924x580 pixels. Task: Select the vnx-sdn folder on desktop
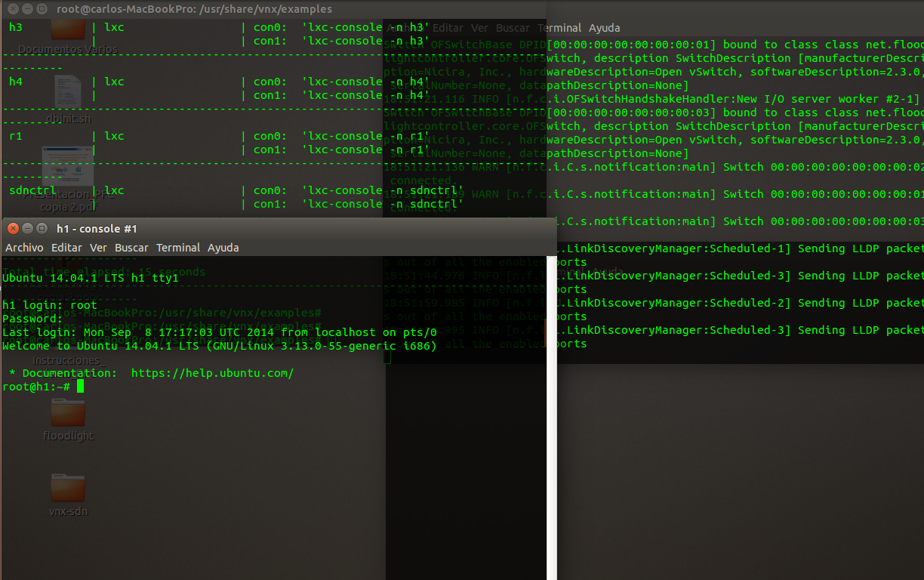(x=68, y=495)
